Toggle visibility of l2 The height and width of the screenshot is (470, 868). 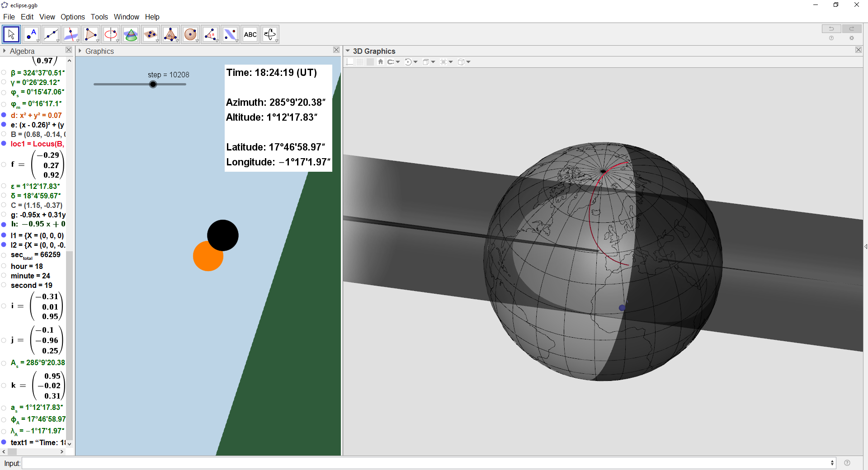click(4, 245)
